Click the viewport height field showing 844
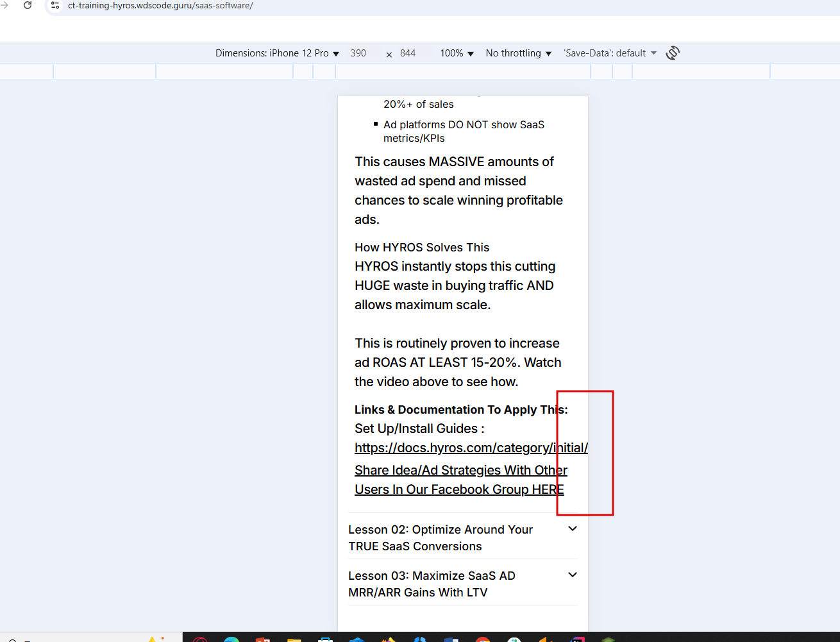This screenshot has height=642, width=840. pos(408,53)
